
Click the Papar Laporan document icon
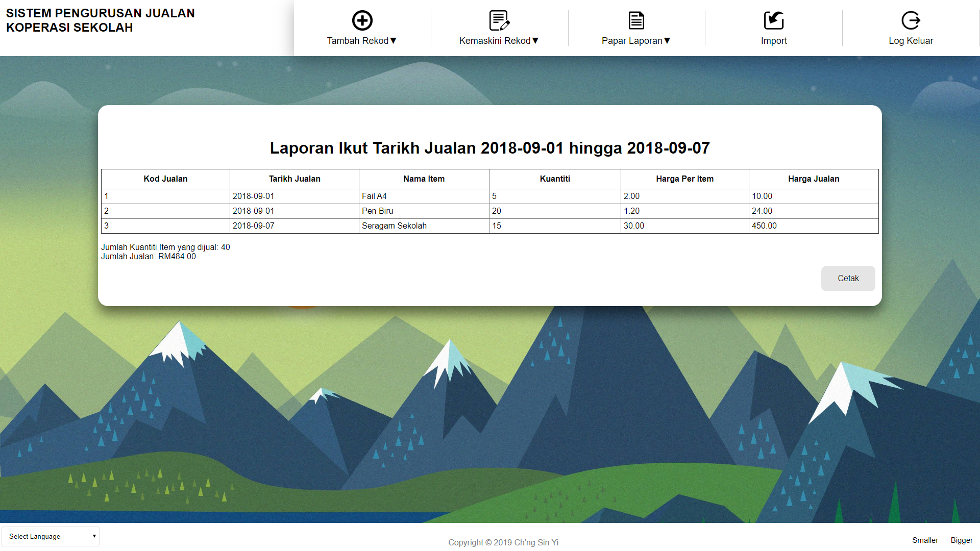pos(636,21)
